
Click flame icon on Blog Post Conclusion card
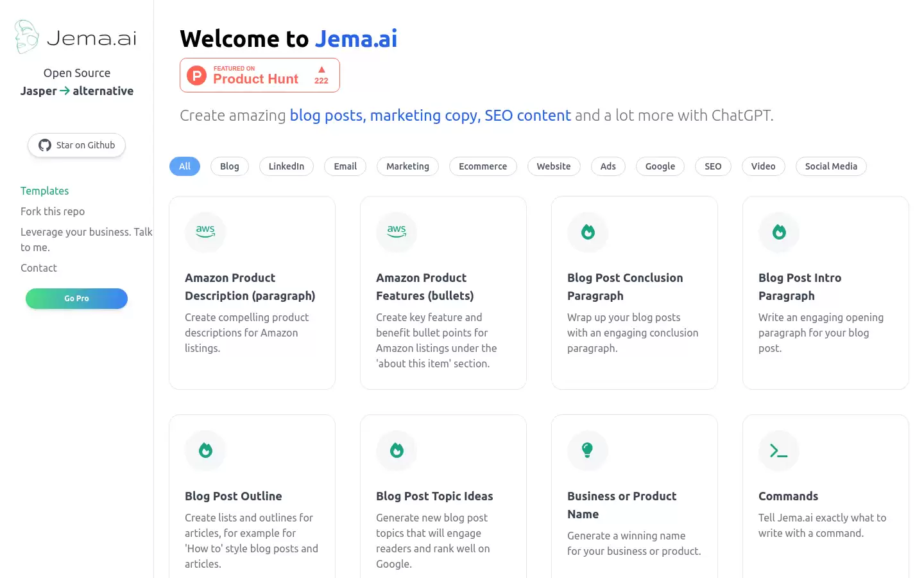[x=588, y=232]
